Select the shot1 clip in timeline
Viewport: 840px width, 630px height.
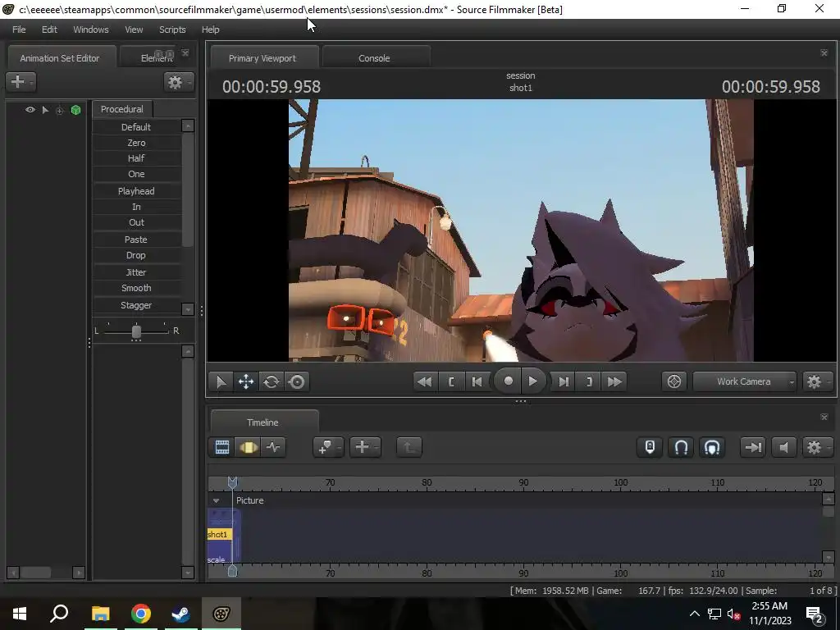coord(220,534)
